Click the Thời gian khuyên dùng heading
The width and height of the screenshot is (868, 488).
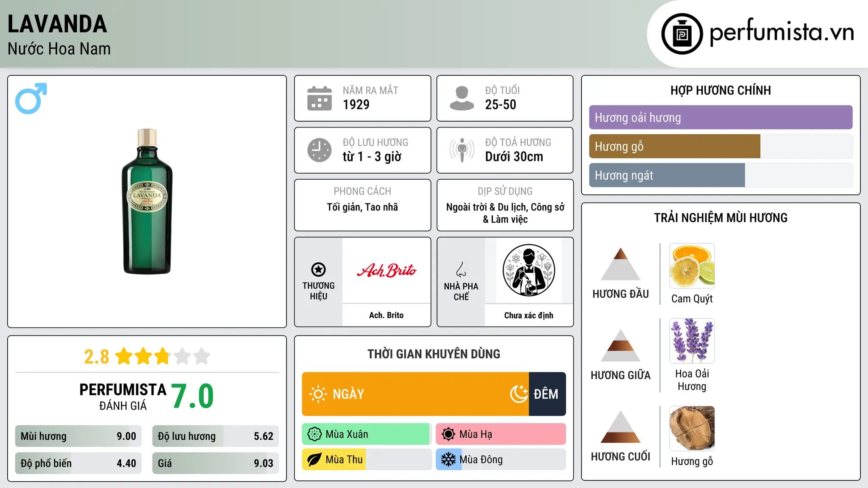point(434,354)
